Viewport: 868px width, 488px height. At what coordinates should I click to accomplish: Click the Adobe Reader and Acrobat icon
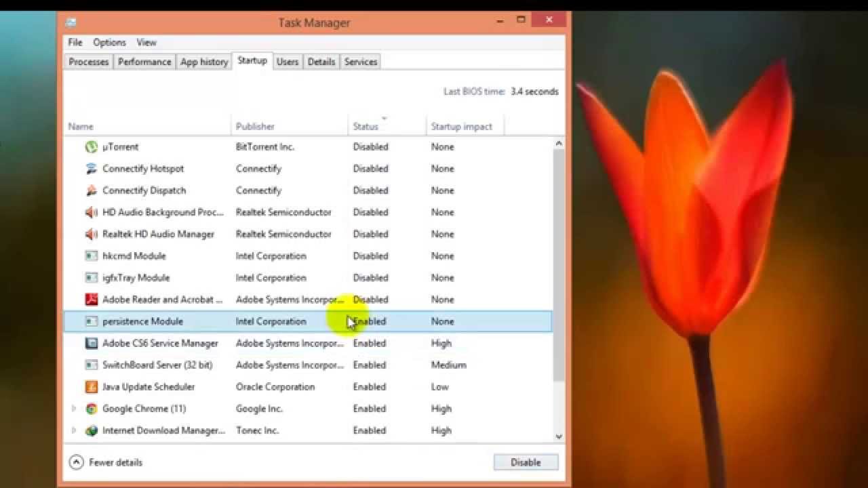[x=92, y=299]
